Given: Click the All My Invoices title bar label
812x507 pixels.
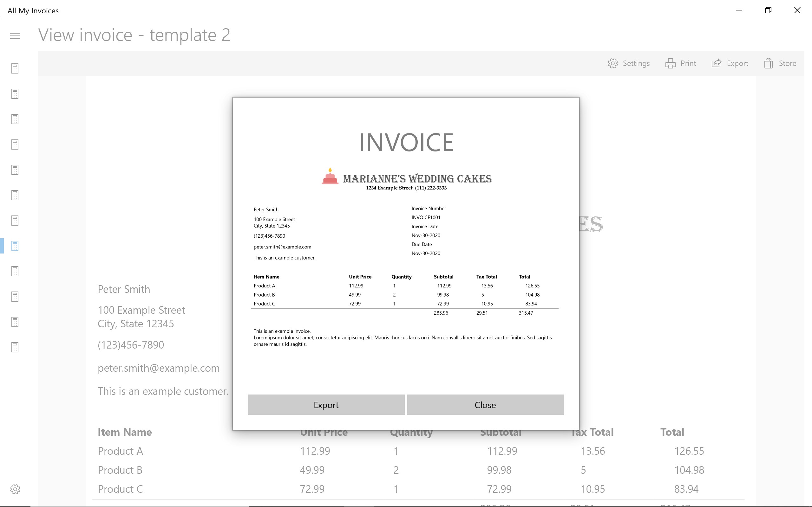Looking at the screenshot, I should point(33,10).
